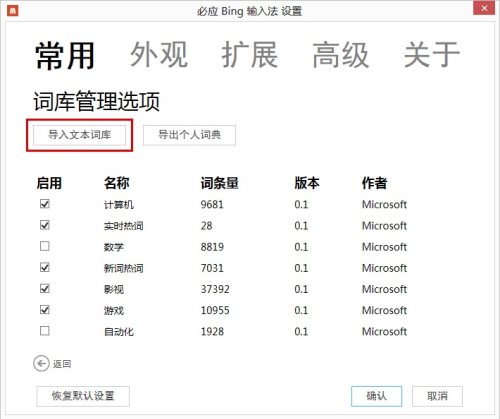
Task: Disable the 实时热词 dictionary checkbox
Action: pos(45,225)
